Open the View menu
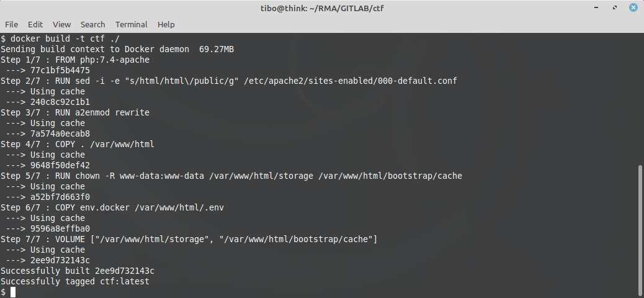The height and width of the screenshot is (298, 644). pos(61,25)
